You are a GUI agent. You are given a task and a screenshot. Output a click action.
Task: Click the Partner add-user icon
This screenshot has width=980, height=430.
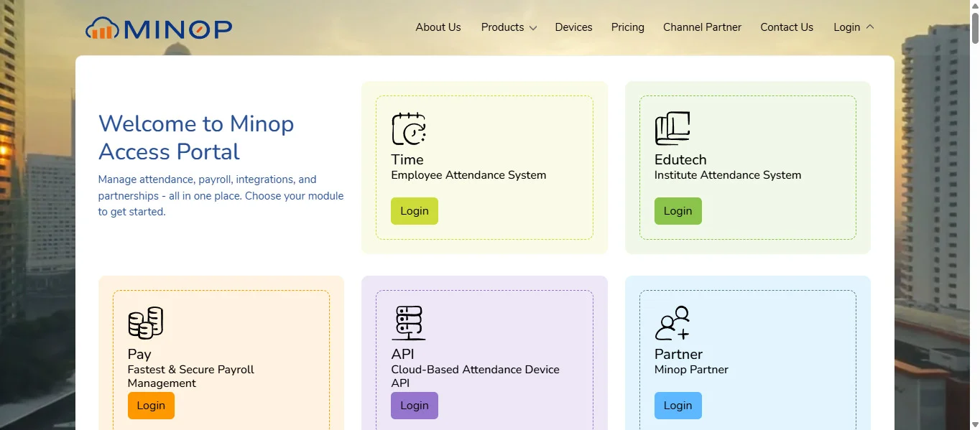tap(672, 323)
